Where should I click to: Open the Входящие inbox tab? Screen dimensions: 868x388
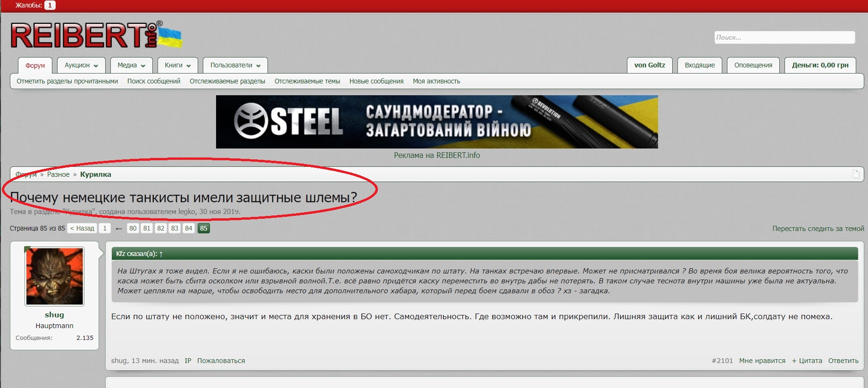tap(700, 65)
